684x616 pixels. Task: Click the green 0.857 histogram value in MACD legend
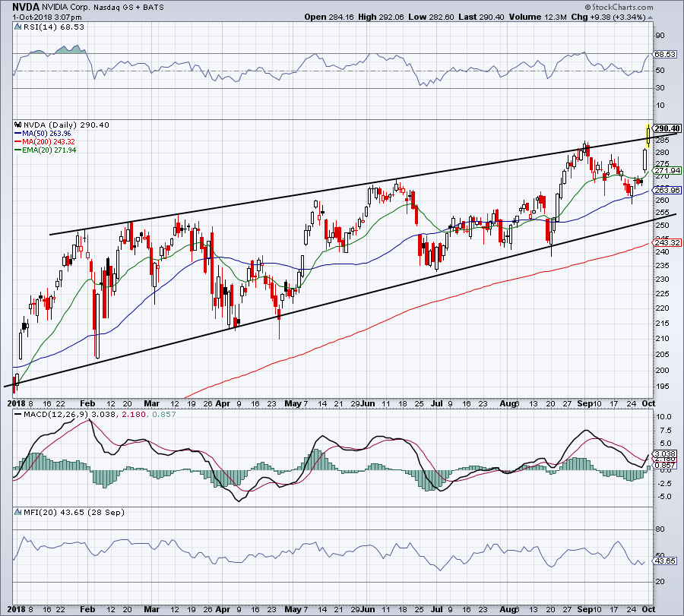pos(163,414)
